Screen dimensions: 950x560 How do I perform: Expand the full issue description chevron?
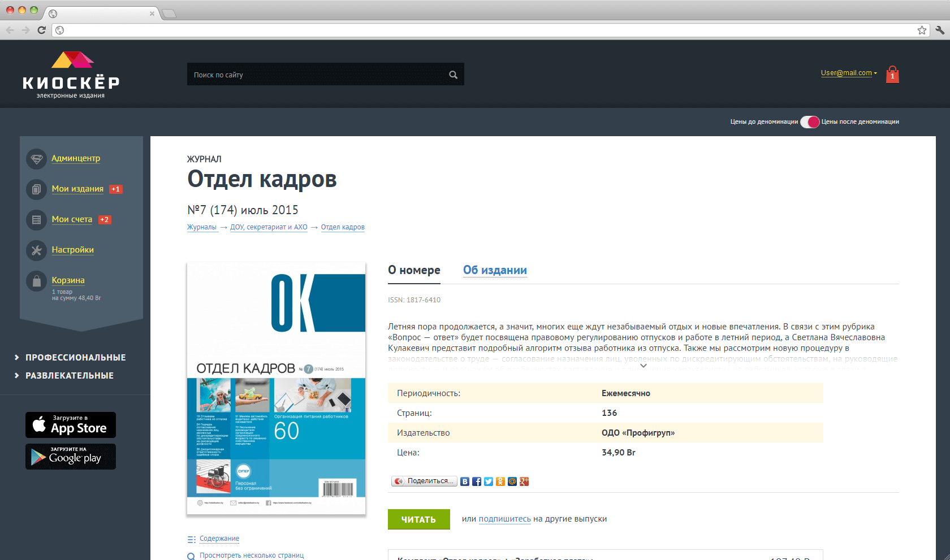coord(643,366)
